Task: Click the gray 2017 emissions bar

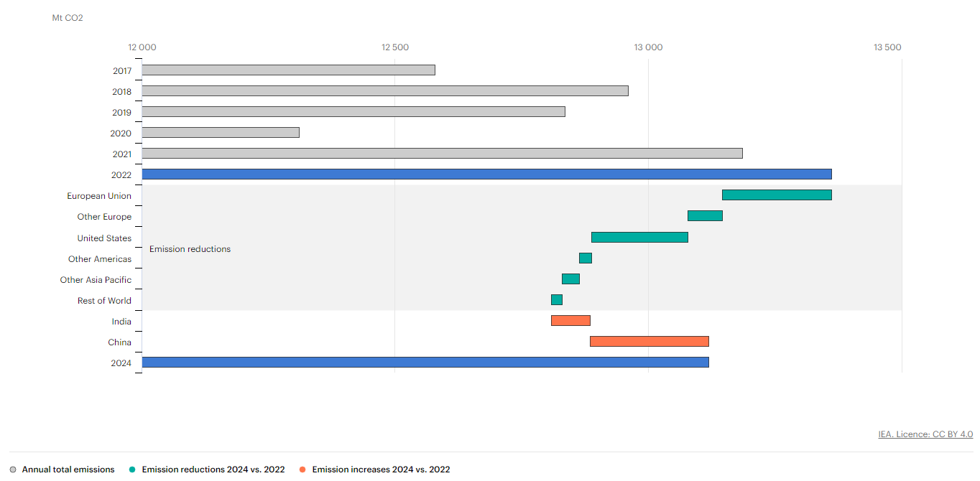Action: (x=288, y=70)
